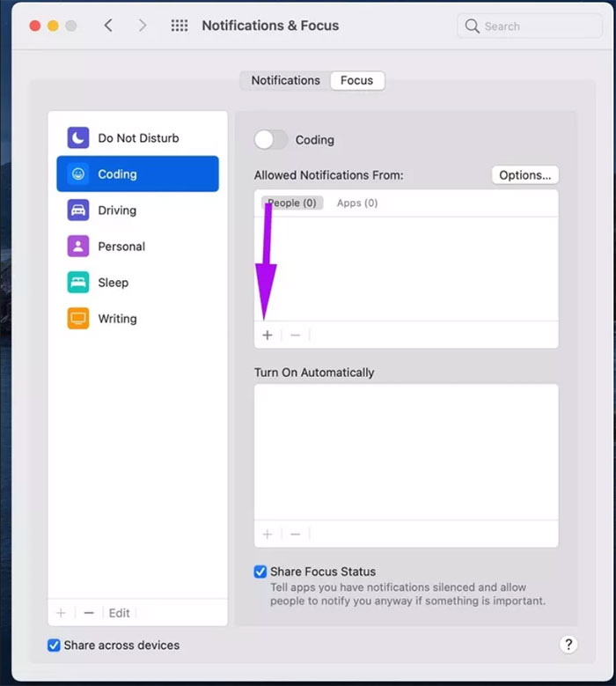Select the Sleep bed icon
This screenshot has width=616, height=686.
[78, 283]
